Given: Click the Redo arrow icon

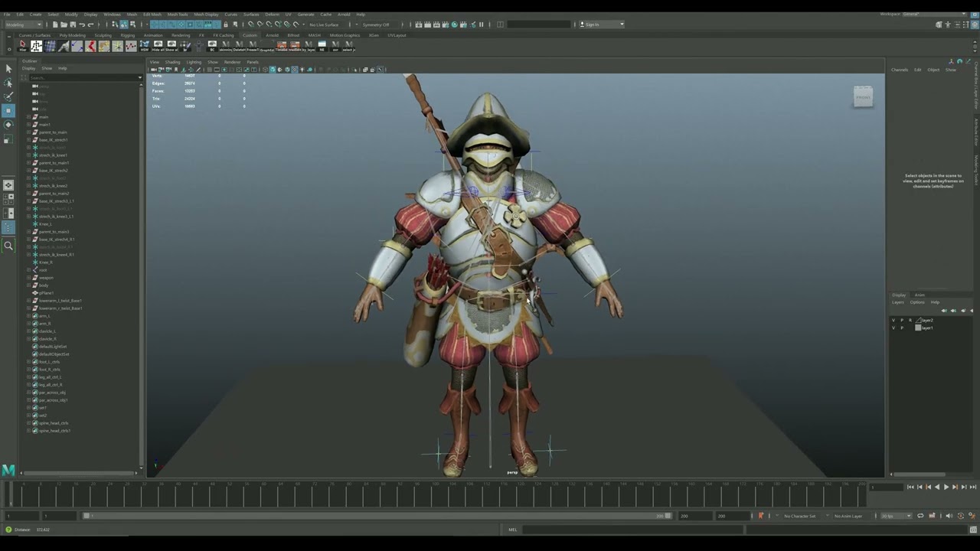Looking at the screenshot, I should [x=90, y=24].
